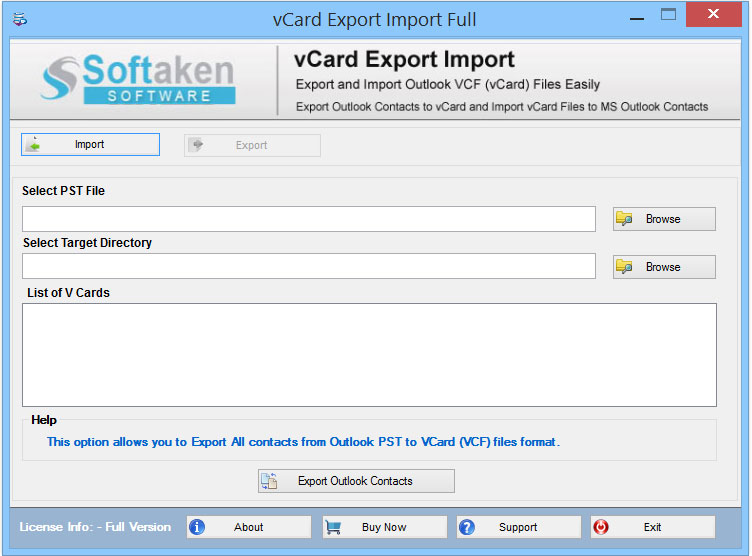Click into the Select PST File field

coord(309,219)
